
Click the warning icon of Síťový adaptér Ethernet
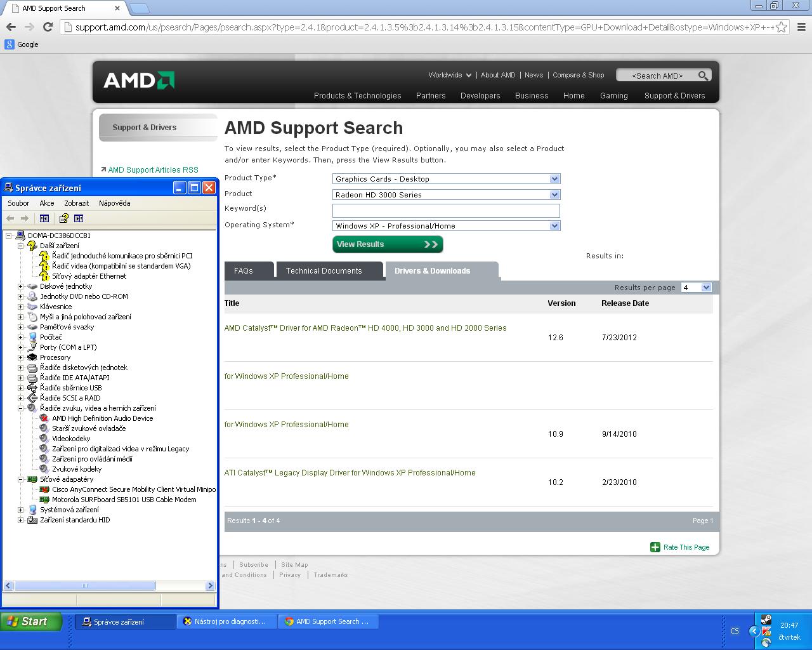click(x=44, y=276)
